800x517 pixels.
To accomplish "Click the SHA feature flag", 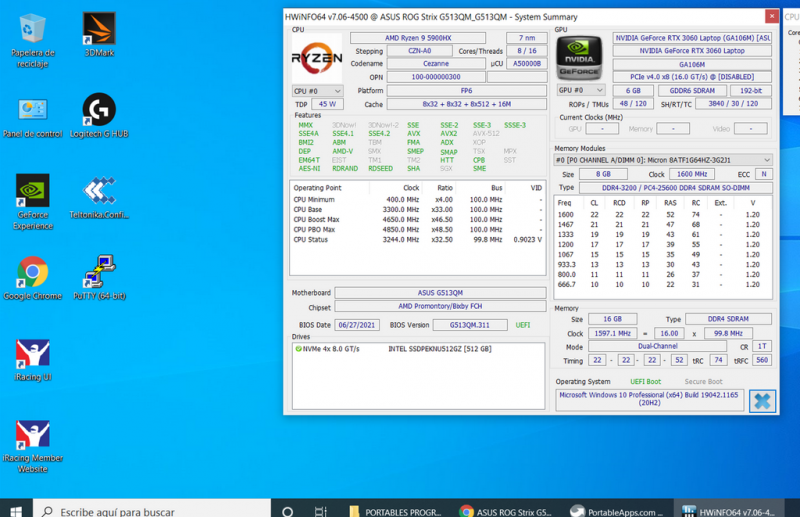I will point(414,168).
